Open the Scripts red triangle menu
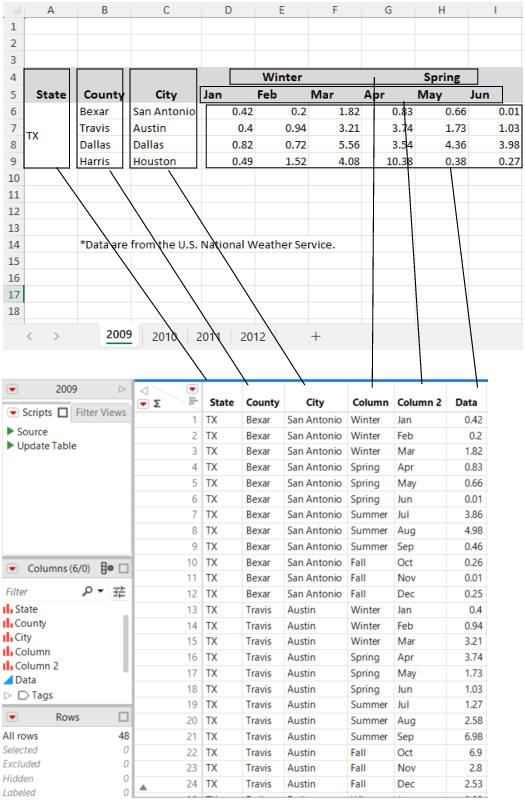Viewport: 525px width, 800px height. (x=13, y=413)
